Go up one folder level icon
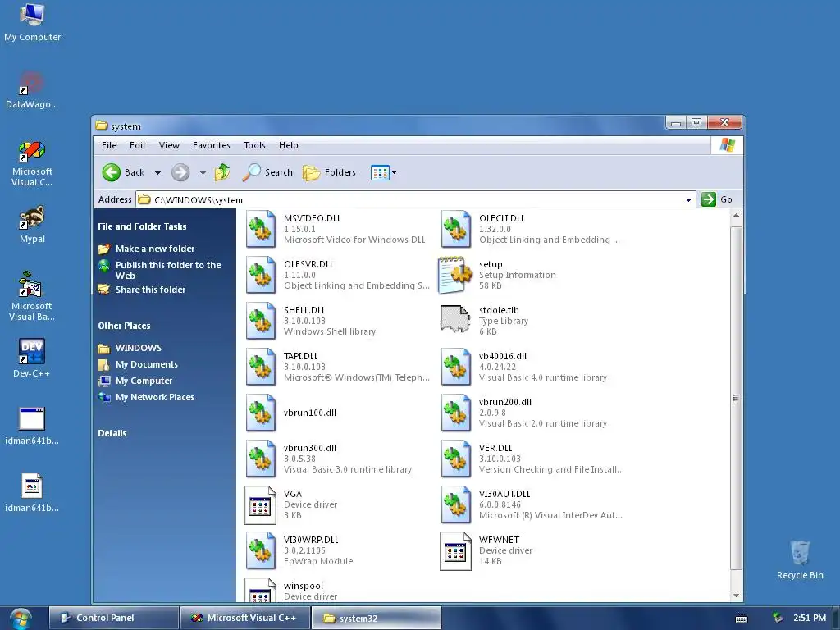840x630 pixels. coord(222,172)
